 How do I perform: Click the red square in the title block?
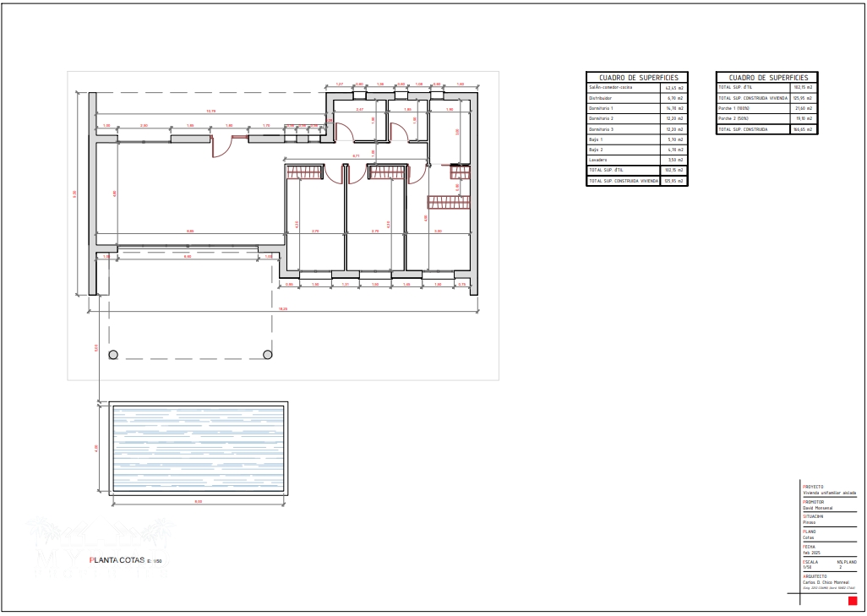[852, 600]
